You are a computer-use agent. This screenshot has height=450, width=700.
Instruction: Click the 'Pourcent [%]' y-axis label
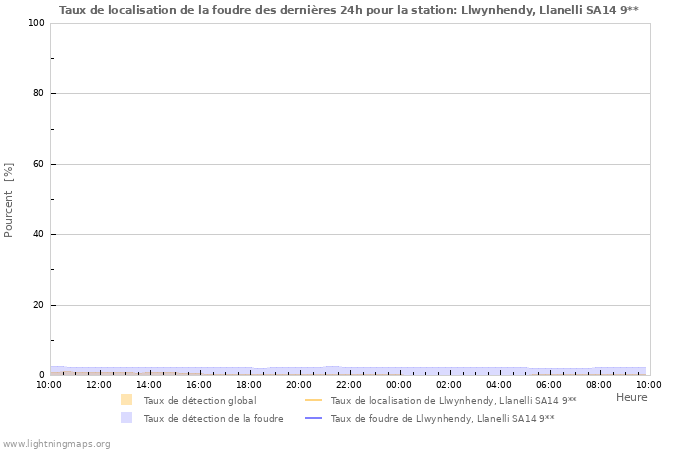coord(9,200)
